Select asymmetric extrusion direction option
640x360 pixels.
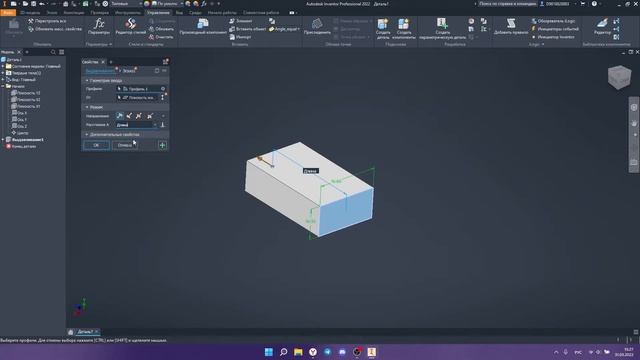pyautogui.click(x=150, y=116)
